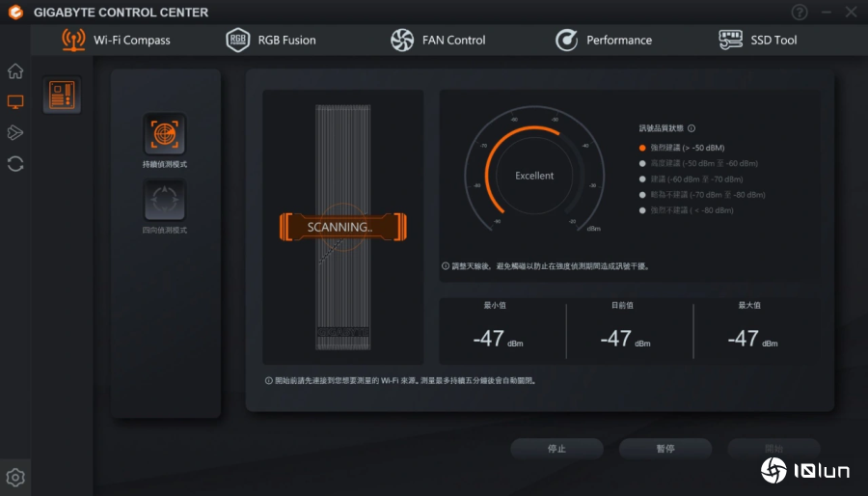
Task: Choose the continuous detection mode (持續偵測模式) icon
Action: click(x=164, y=135)
